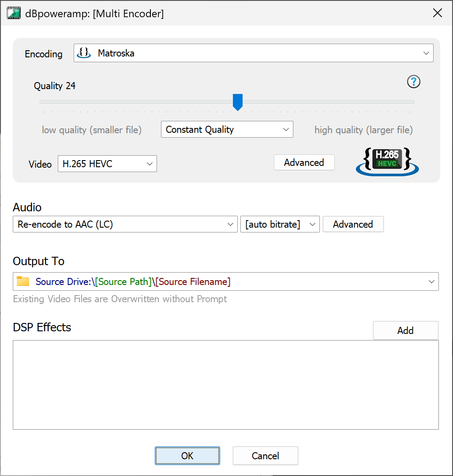
Task: Click the yellow folder icon in Output To
Action: [x=23, y=281]
